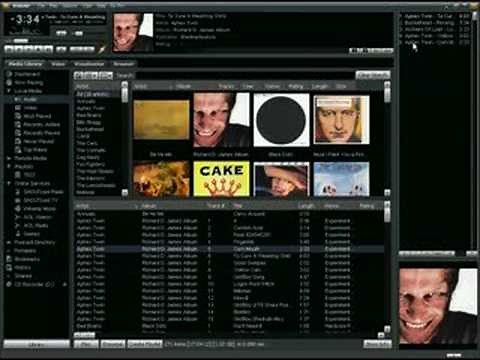Switch to the Media Library tab
480x360 pixels.
pos(25,64)
